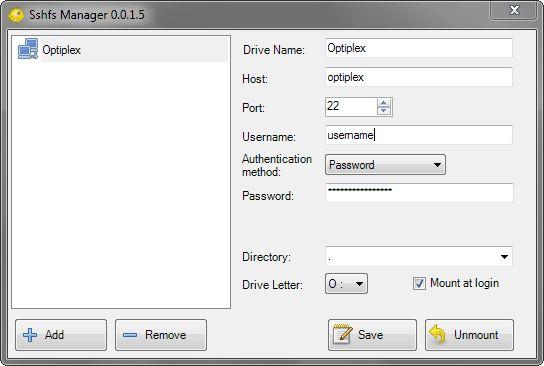Open the Authentication method dropdown
The height and width of the screenshot is (366, 544).
385,164
